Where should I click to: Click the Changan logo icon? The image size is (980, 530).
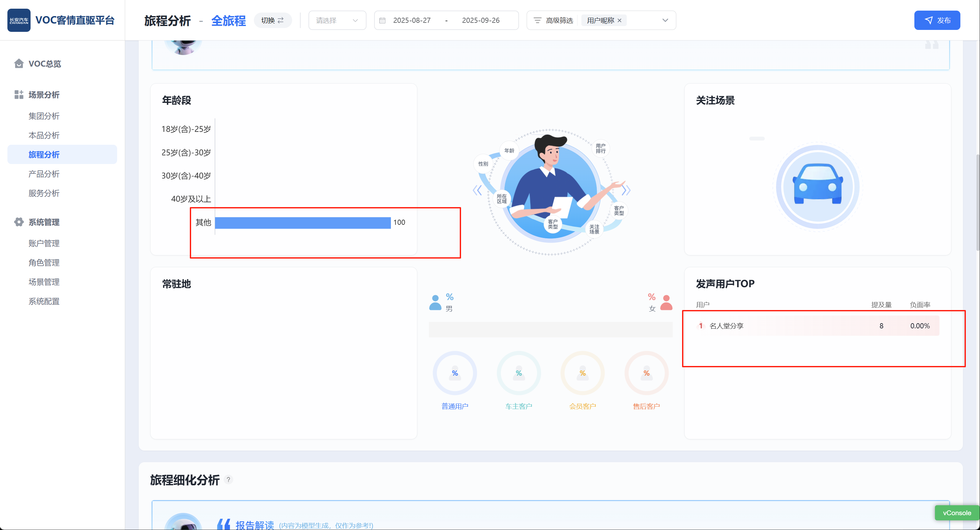19,20
